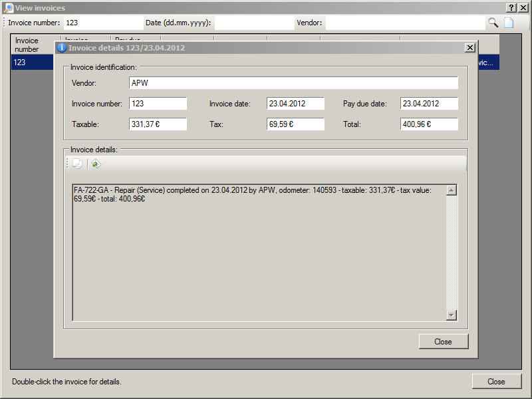Click the Invoice number field in dialog
The height and width of the screenshot is (399, 532).
click(158, 104)
